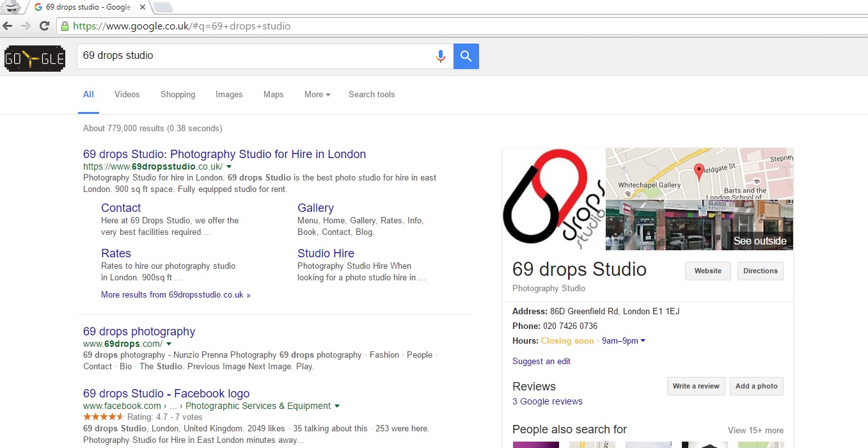The width and height of the screenshot is (868, 448).
Task: Expand the More search options dropdown
Action: point(317,95)
